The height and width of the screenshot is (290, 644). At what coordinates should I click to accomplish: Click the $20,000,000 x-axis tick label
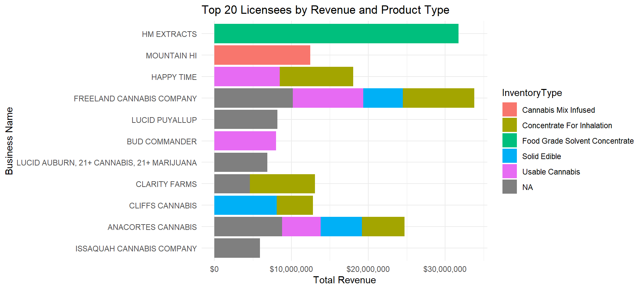coord(368,269)
